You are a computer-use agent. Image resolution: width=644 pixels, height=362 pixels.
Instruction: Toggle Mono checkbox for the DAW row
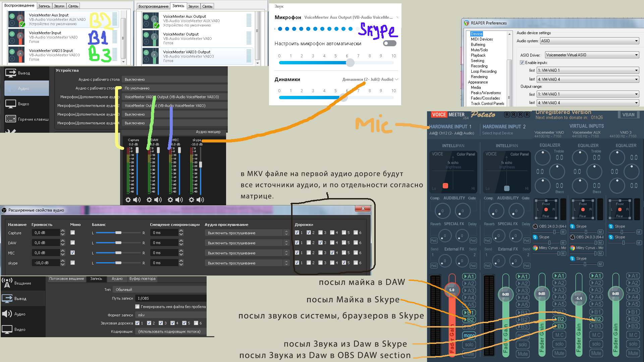tap(72, 243)
